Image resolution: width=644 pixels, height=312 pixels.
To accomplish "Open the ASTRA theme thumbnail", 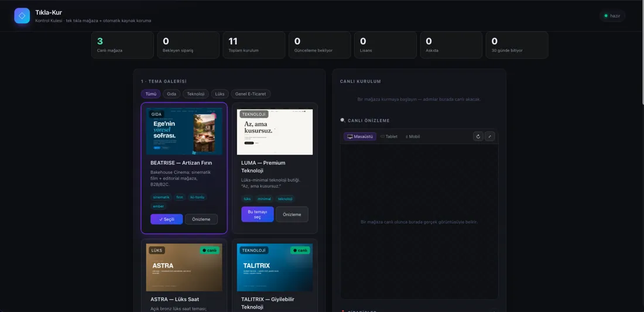I will pos(184,268).
